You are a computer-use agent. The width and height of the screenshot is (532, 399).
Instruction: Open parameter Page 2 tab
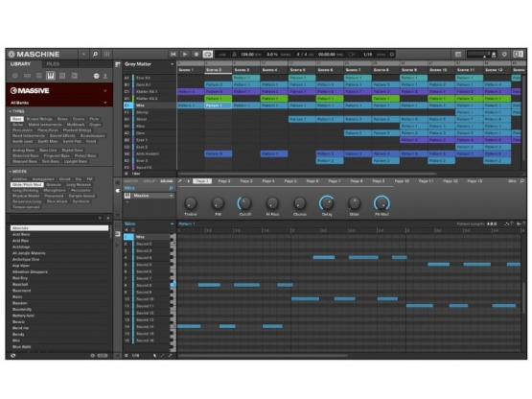click(x=224, y=181)
